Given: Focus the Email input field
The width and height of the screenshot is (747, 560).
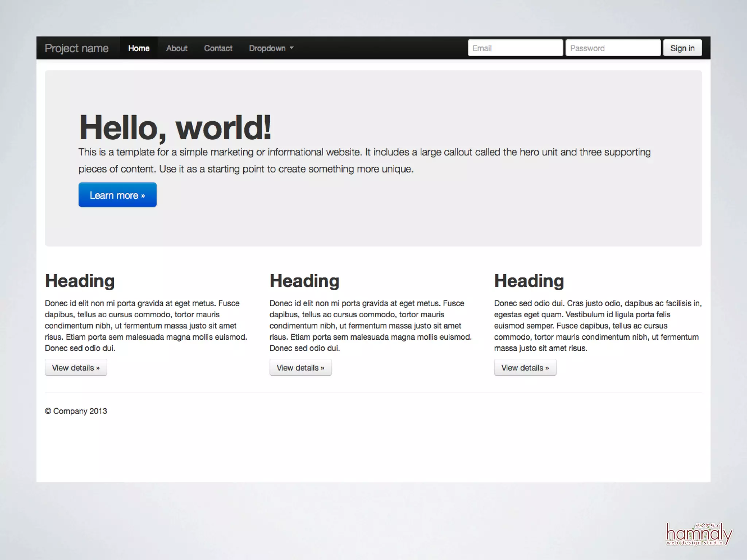Looking at the screenshot, I should (x=515, y=48).
